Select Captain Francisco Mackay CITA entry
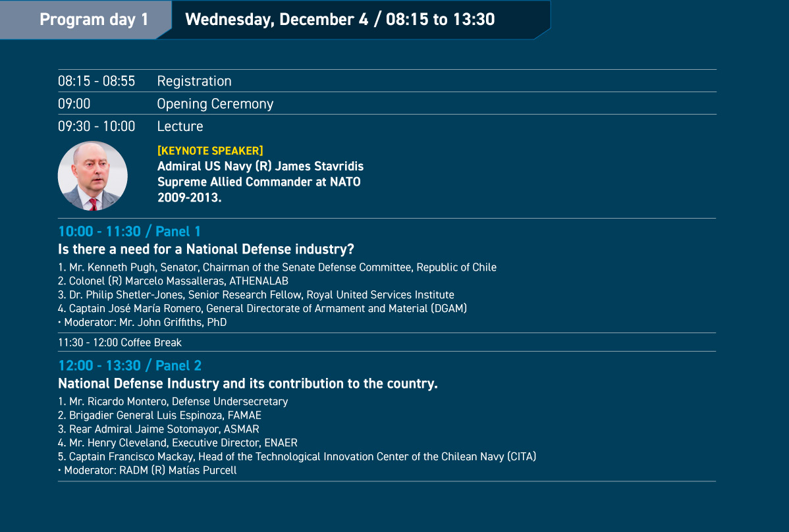Image resolution: width=789 pixels, height=532 pixels. [297, 456]
